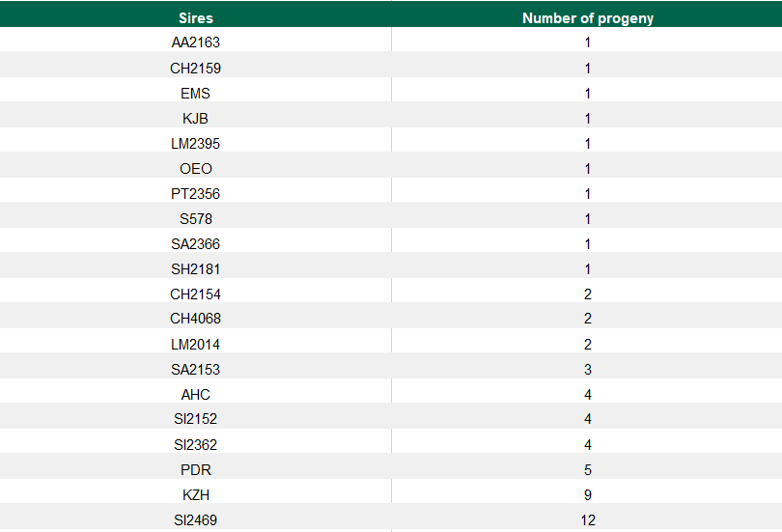
Task: Select the AA2163 sire cell
Action: [196, 43]
